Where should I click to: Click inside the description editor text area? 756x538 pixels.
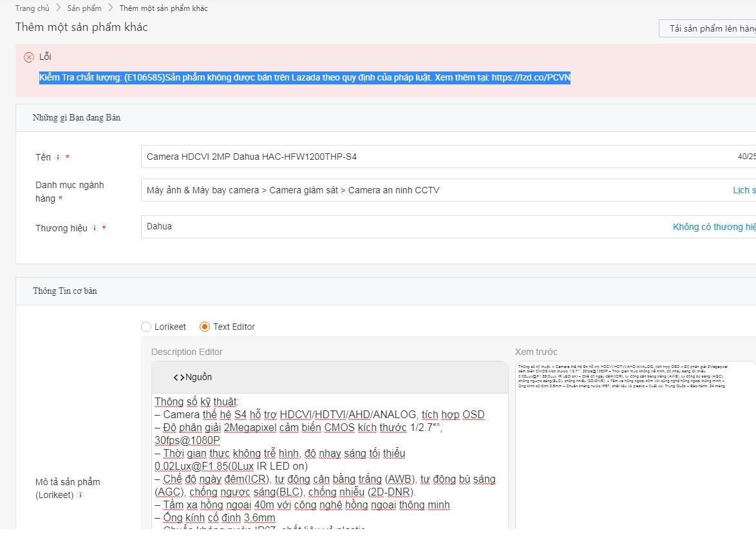330,461
